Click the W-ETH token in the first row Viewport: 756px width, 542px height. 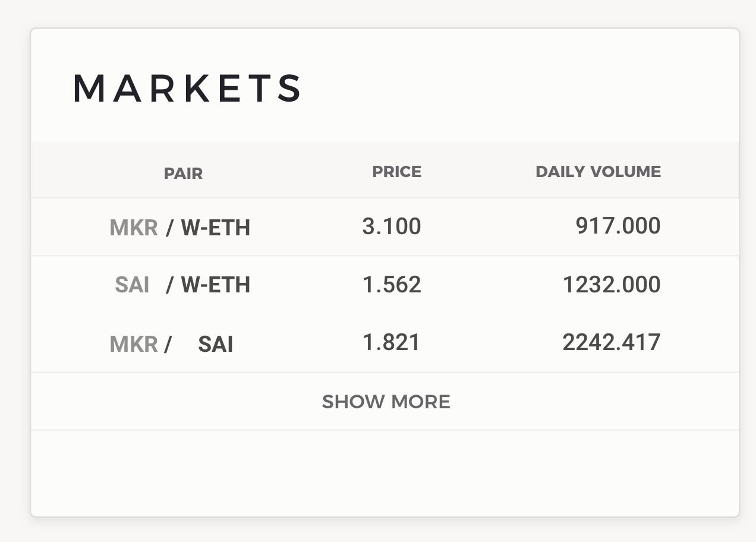pos(216,228)
